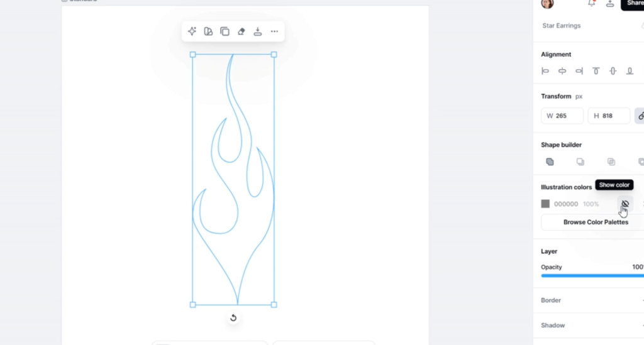This screenshot has width=644, height=345.
Task: Open the three-dot more options menu
Action: coord(274,31)
